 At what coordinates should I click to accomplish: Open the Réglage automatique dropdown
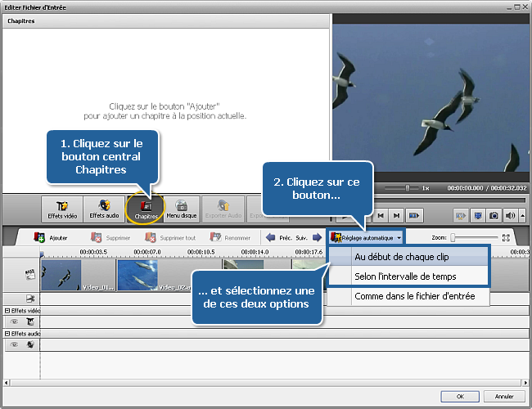(x=367, y=237)
